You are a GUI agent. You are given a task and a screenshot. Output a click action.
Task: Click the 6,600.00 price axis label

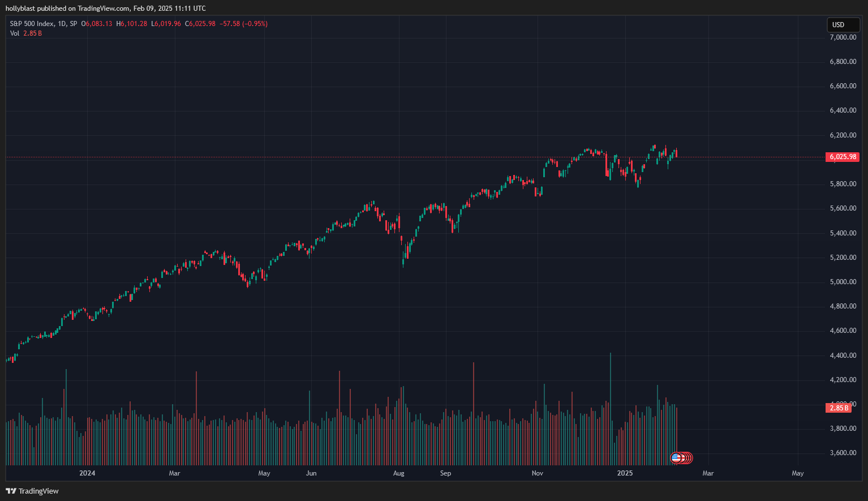tap(843, 86)
